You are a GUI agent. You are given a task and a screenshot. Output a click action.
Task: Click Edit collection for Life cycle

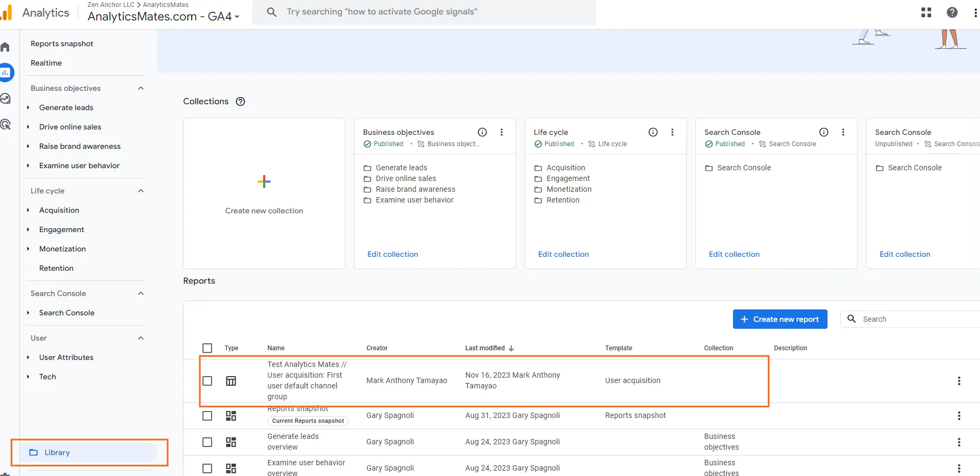pyautogui.click(x=563, y=254)
